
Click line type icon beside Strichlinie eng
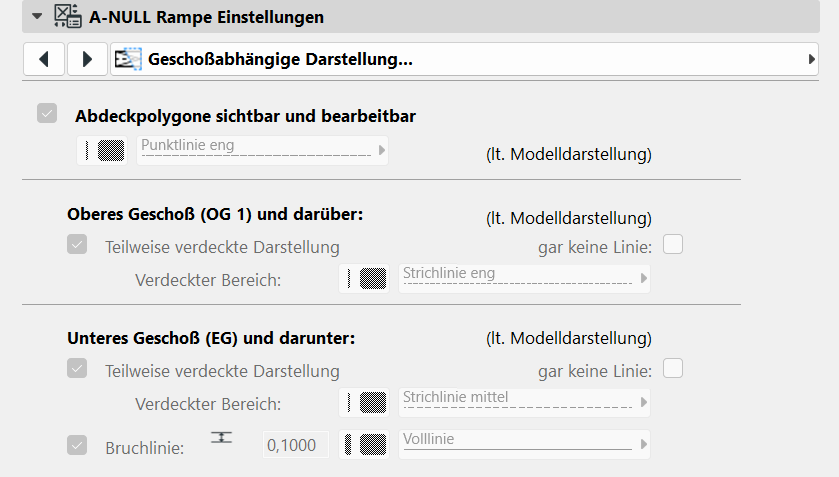[x=367, y=278]
